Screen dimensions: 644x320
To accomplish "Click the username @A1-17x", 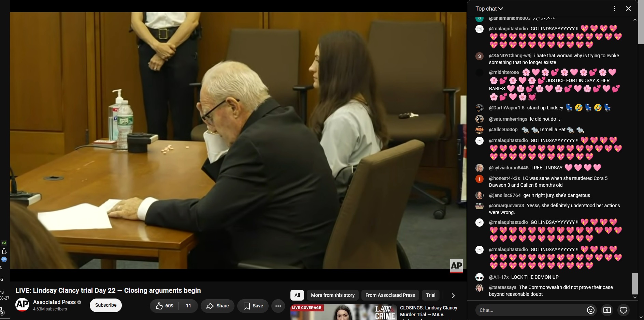I will 499,277.
